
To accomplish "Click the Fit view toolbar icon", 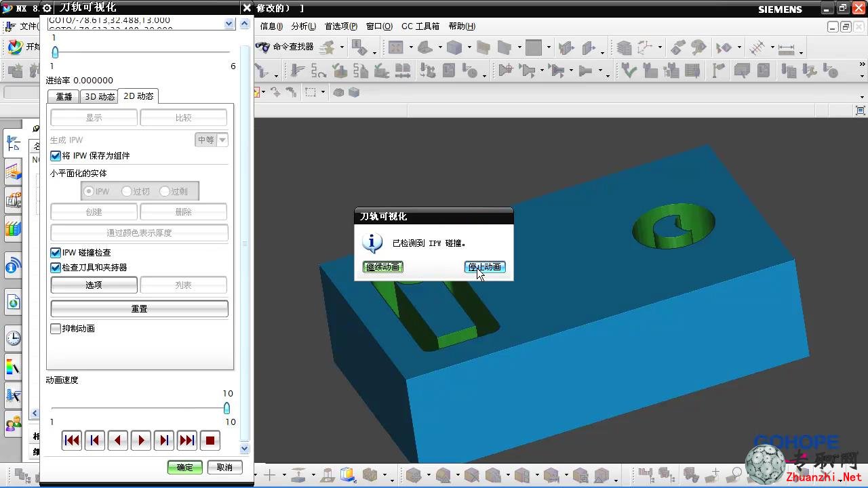I will point(396,47).
